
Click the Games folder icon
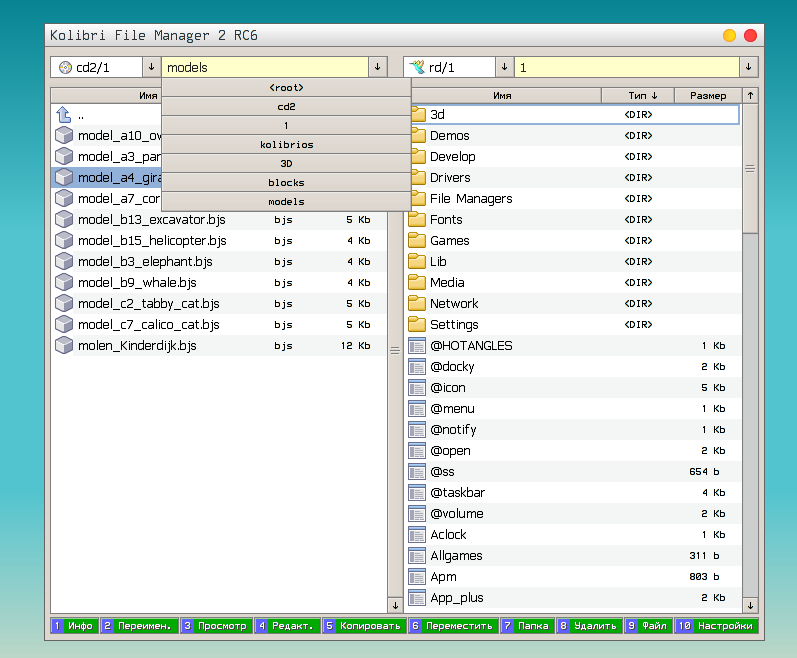click(417, 240)
